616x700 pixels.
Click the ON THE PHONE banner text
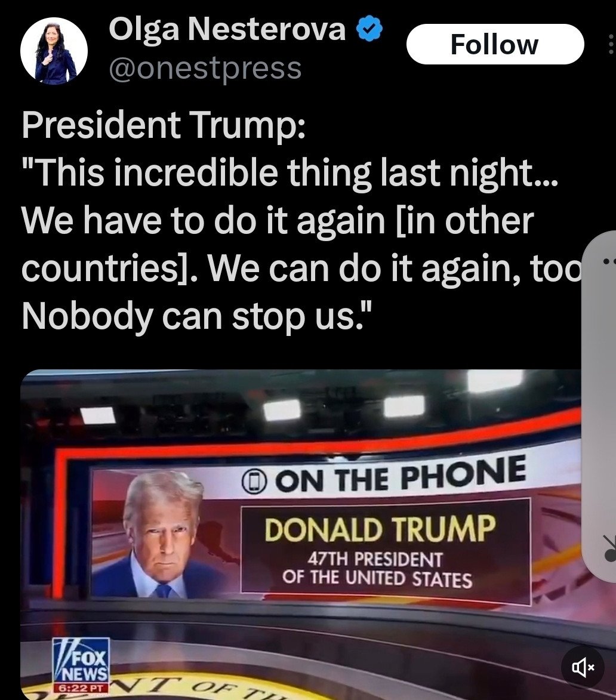[x=401, y=475]
